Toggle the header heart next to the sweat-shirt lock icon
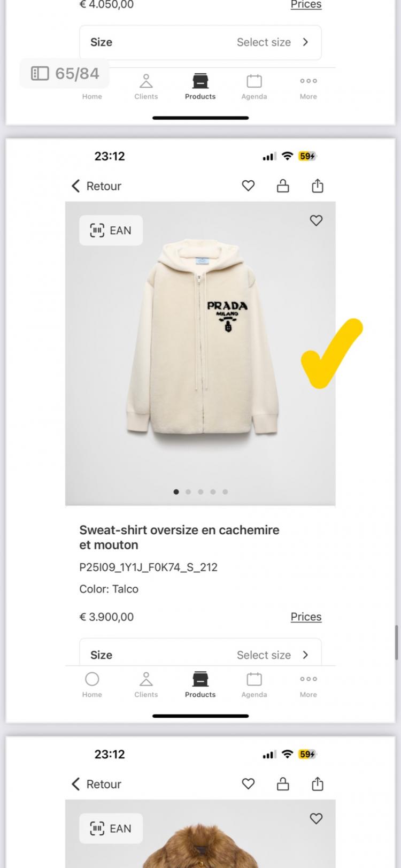The width and height of the screenshot is (401, 868). tap(248, 186)
